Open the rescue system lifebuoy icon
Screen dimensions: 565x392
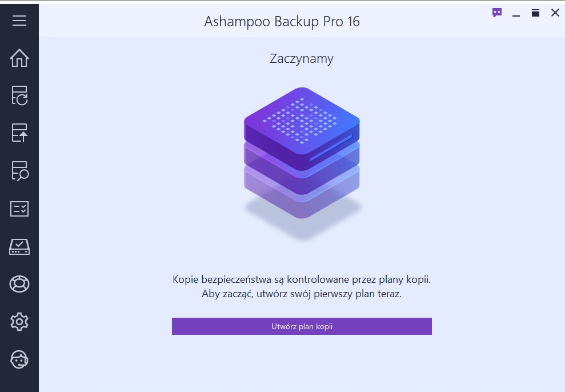pos(19,284)
